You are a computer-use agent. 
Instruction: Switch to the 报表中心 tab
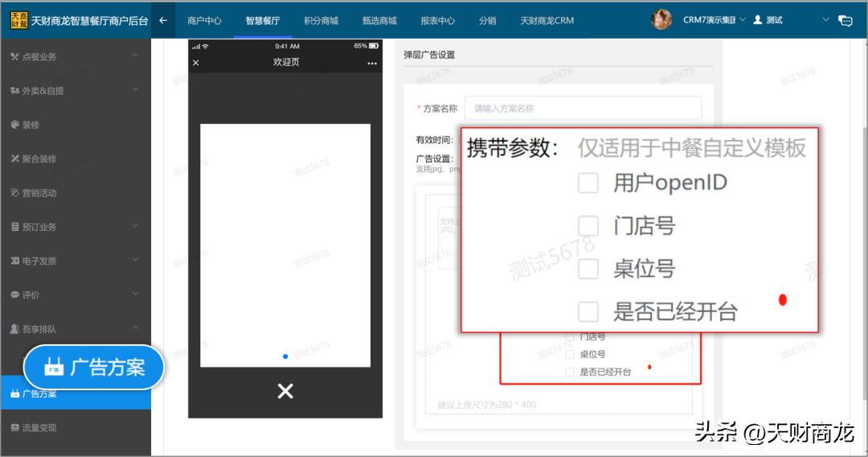point(437,20)
